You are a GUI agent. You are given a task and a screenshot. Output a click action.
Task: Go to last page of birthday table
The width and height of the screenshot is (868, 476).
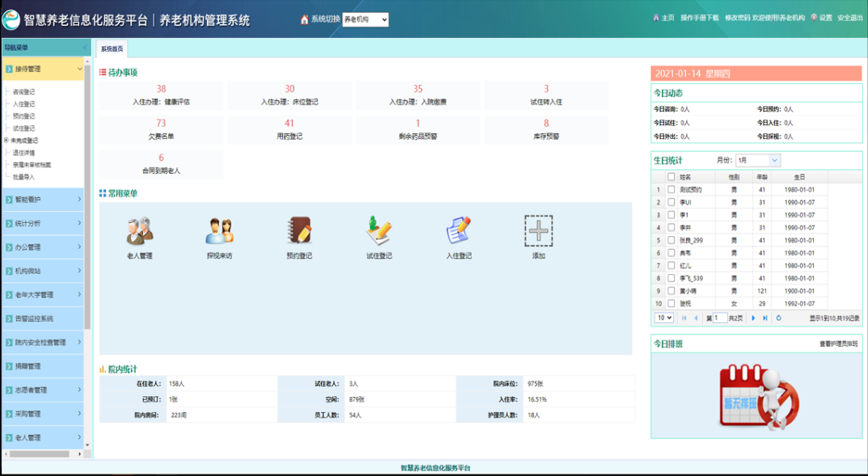pyautogui.click(x=765, y=318)
